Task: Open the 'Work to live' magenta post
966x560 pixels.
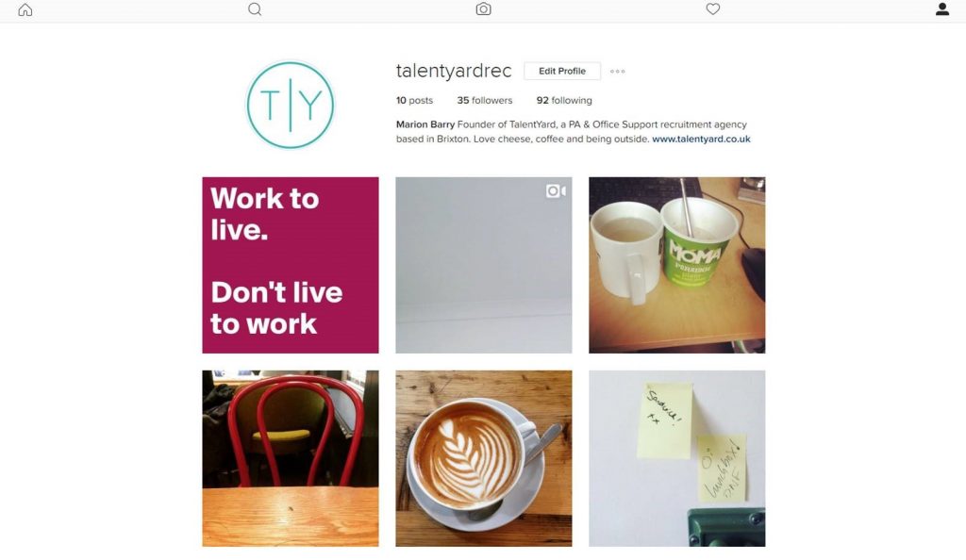Action: coord(291,265)
